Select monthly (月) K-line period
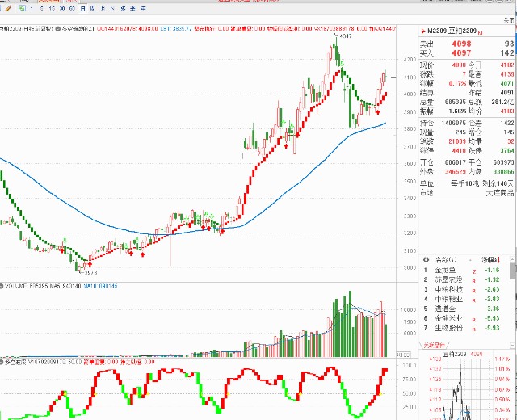 pyautogui.click(x=103, y=9)
